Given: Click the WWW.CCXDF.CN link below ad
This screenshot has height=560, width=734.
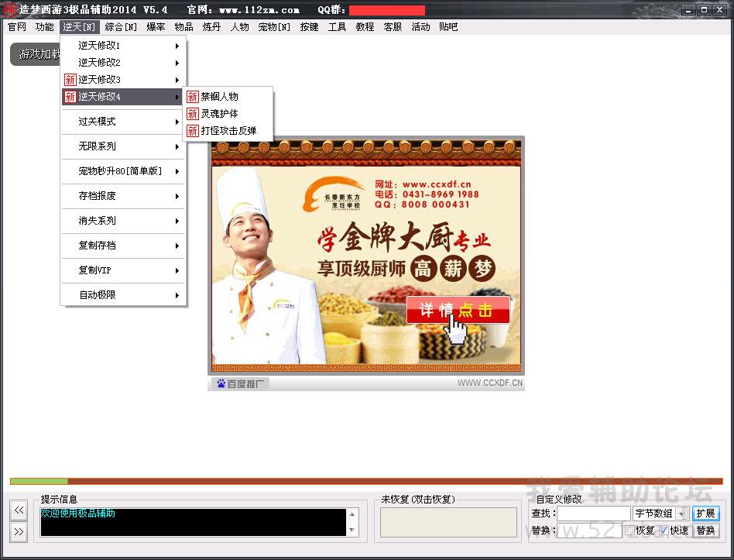Looking at the screenshot, I should tap(489, 383).
